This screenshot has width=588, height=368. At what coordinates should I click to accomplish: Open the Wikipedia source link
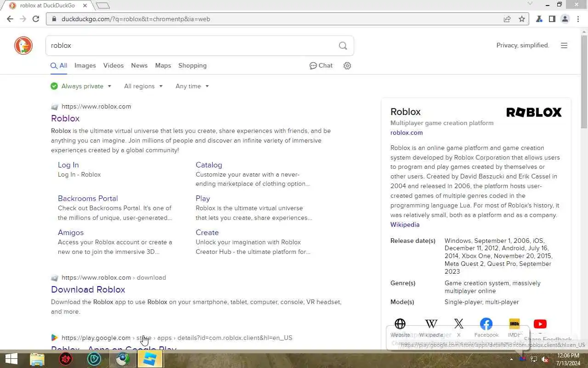[x=405, y=224]
